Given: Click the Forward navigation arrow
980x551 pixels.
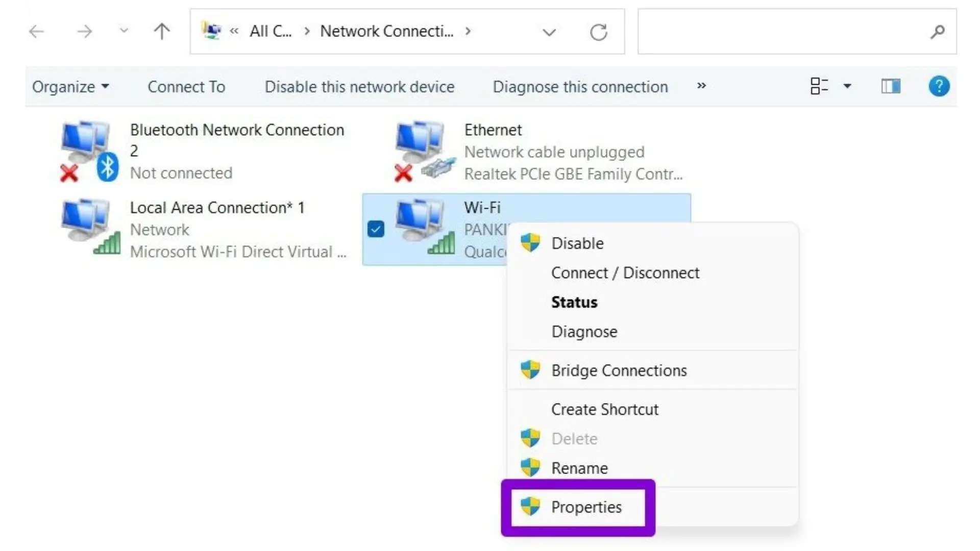Looking at the screenshot, I should (x=84, y=32).
